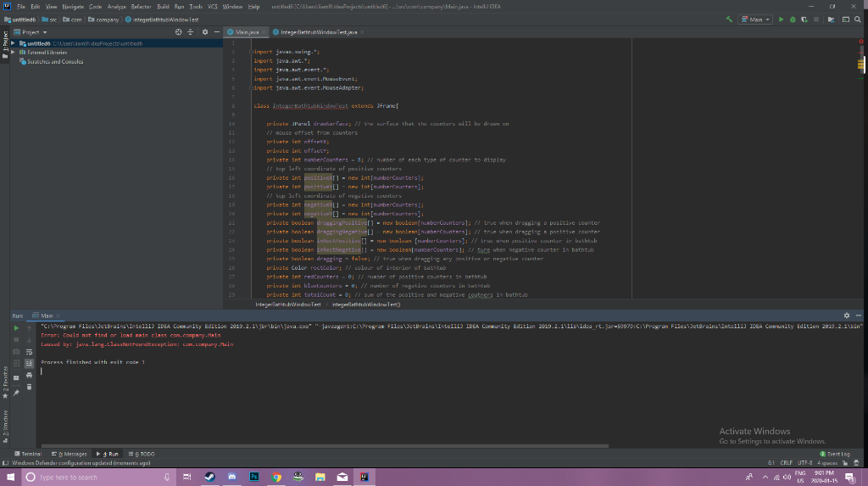Hide the Run panel with minus icon
The height and width of the screenshot is (486, 868).
coord(858,316)
